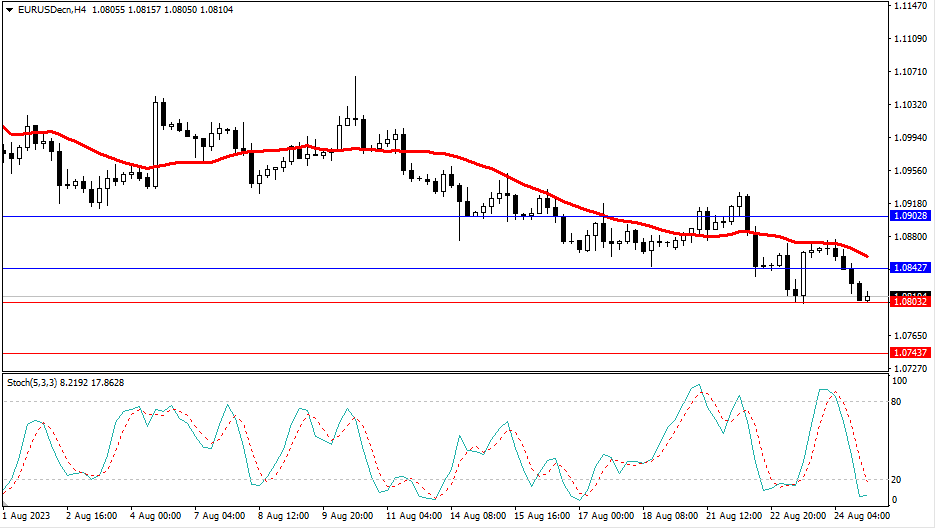Click the red 1.08032 price label
Image resolution: width=936 pixels, height=528 pixels.
pyautogui.click(x=910, y=302)
